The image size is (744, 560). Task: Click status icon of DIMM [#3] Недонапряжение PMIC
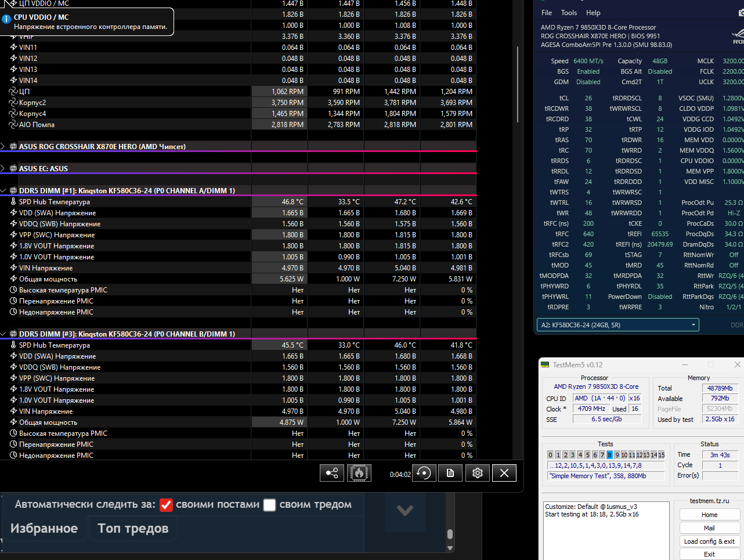click(13, 455)
